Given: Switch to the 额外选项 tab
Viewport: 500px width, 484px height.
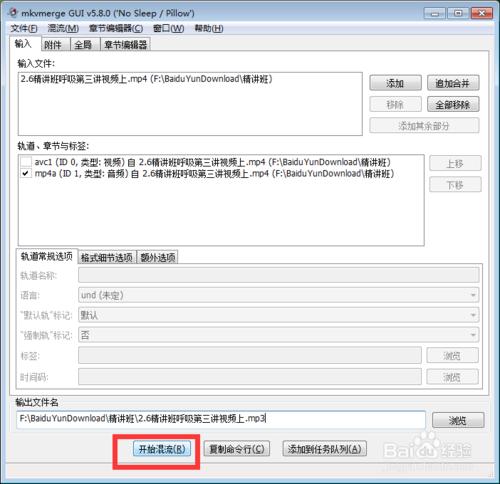Looking at the screenshot, I should coord(158,257).
